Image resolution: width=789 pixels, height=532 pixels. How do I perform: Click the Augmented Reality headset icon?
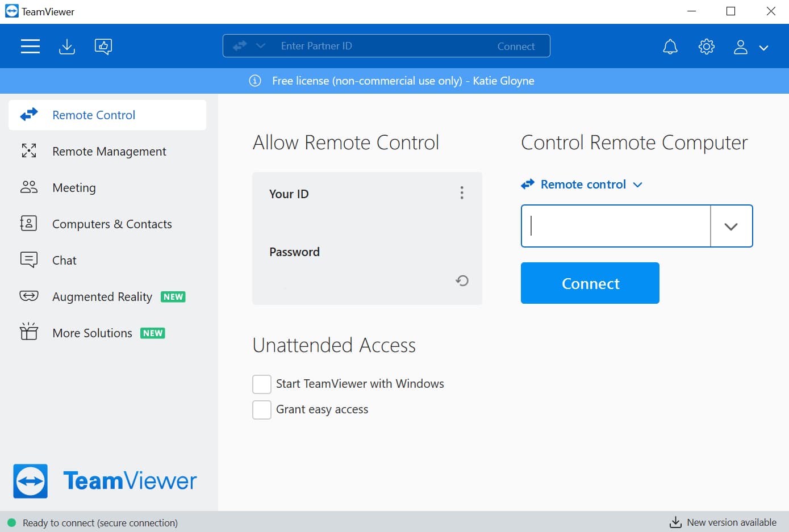pos(29,296)
